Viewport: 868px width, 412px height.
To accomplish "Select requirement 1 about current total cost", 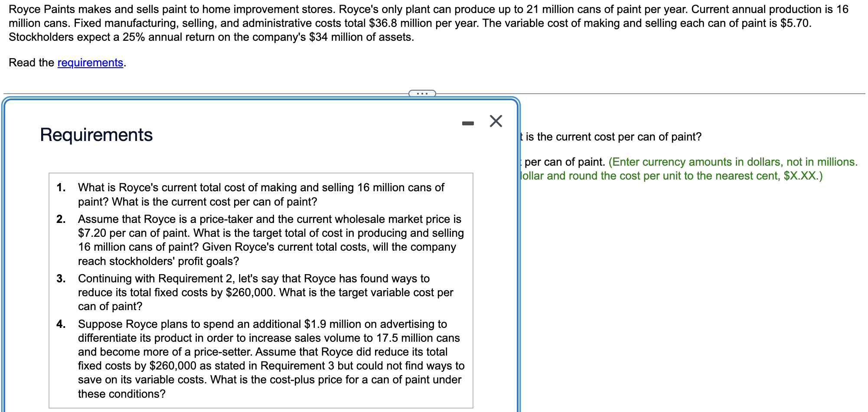I will (261, 195).
